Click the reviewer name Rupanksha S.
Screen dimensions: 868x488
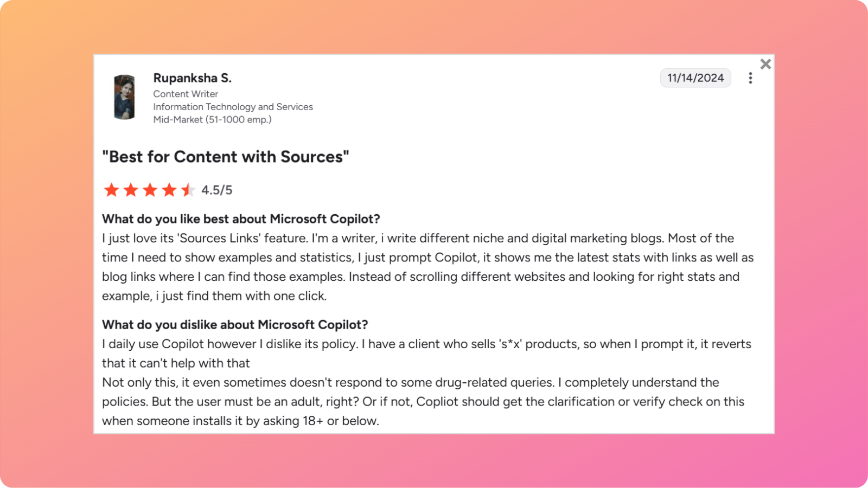(x=192, y=78)
